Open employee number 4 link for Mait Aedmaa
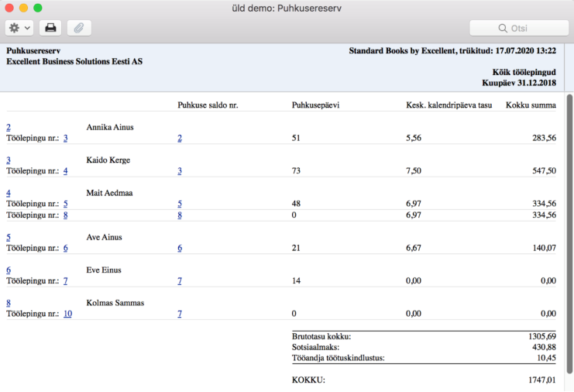Screen dimensions: 574x392 pyautogui.click(x=9, y=193)
